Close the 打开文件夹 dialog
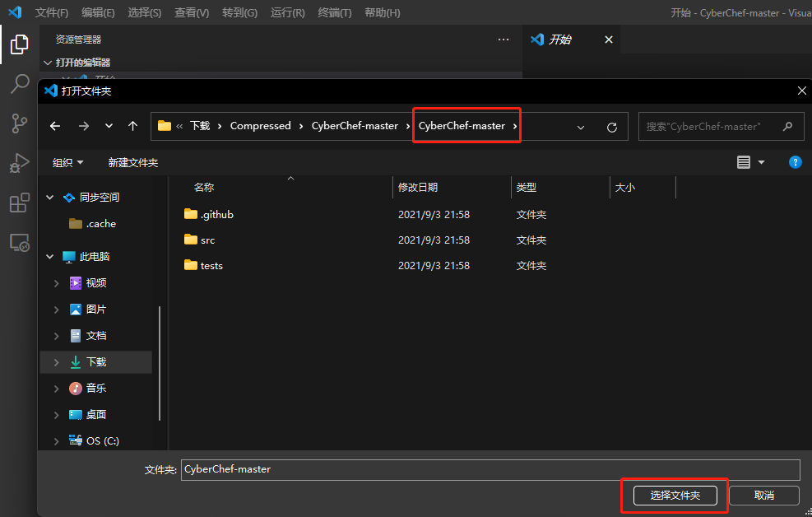Image resolution: width=812 pixels, height=517 pixels. (801, 91)
